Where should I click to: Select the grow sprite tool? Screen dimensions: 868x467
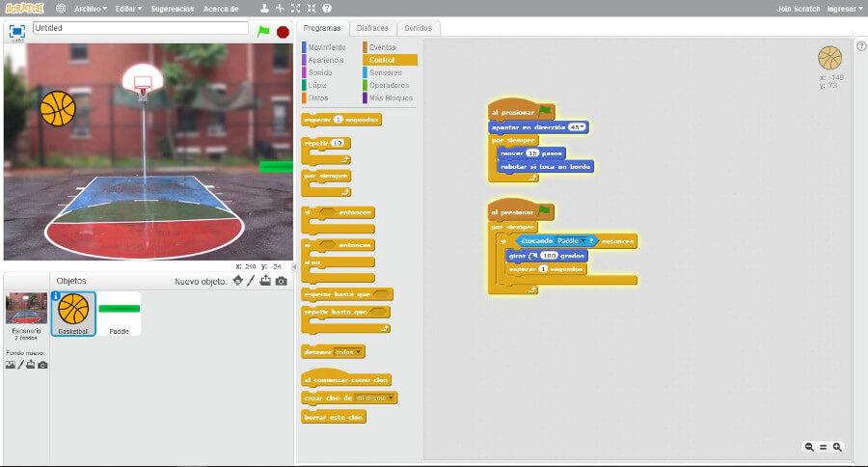[x=296, y=9]
